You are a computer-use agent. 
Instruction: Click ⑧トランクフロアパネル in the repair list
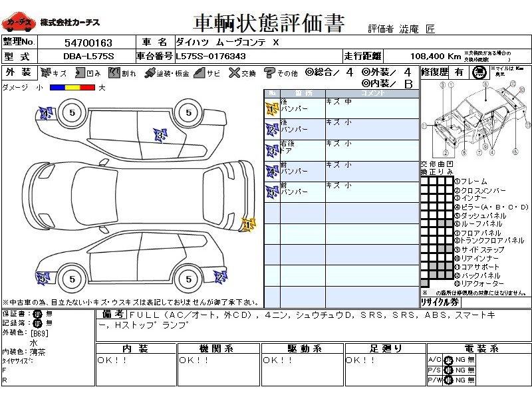489,241
